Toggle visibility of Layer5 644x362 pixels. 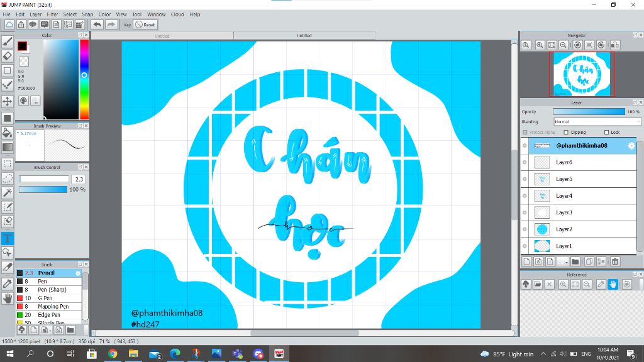[x=525, y=179]
